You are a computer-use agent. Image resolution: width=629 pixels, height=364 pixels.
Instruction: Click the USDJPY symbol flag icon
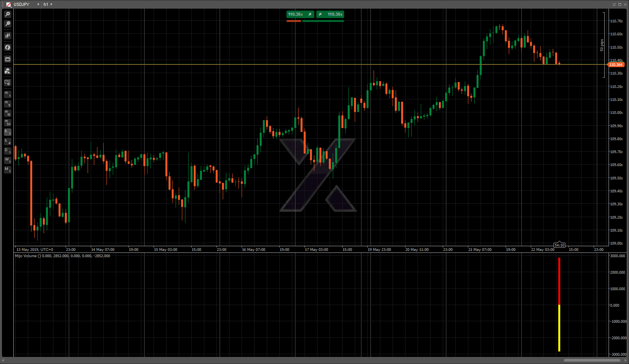[8, 4]
